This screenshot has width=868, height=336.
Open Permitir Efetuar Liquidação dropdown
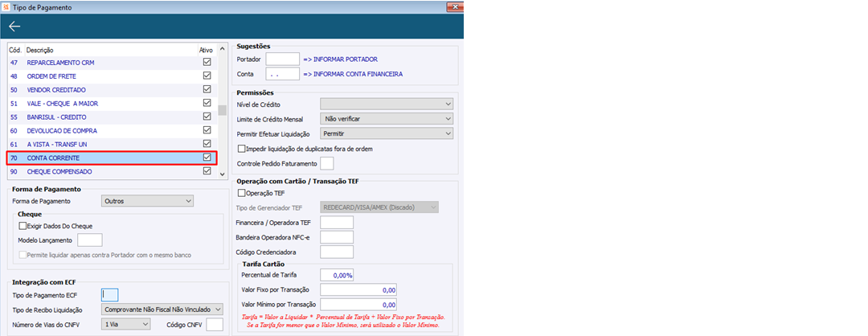(x=387, y=133)
